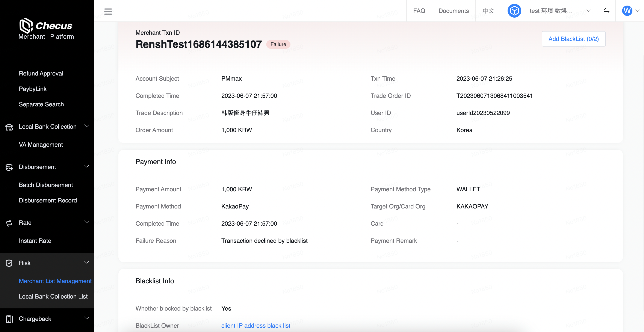Click the Risk shield icon
The width and height of the screenshot is (644, 332).
coord(9,263)
